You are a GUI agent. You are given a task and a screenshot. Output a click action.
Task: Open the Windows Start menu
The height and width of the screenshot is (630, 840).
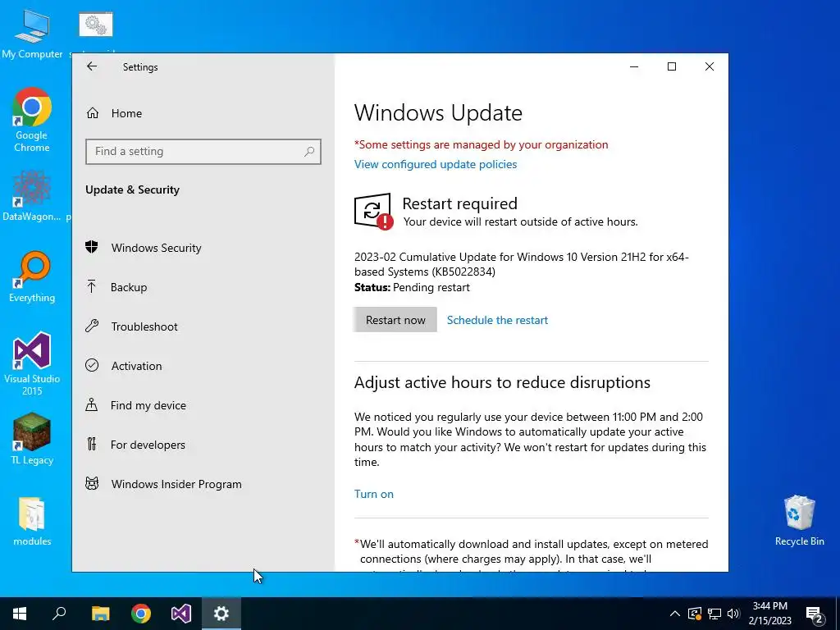coord(20,614)
